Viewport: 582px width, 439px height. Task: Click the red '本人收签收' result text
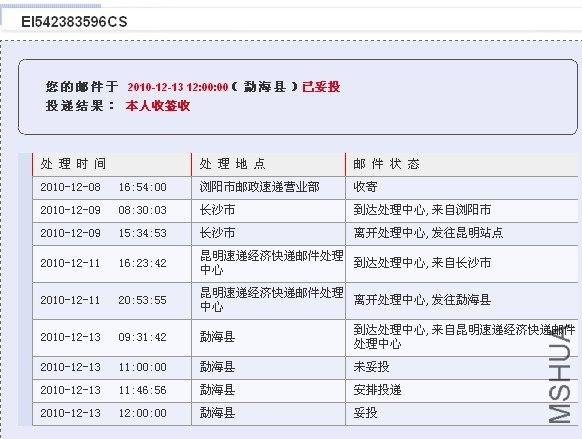tap(158, 106)
